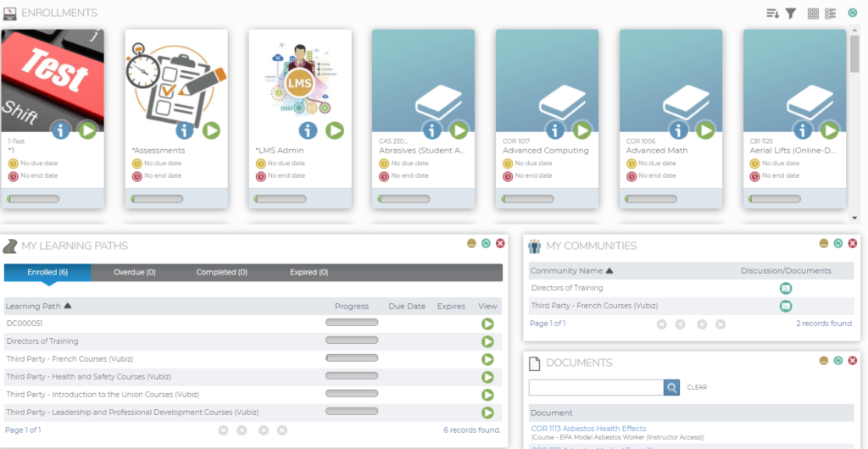
Task: Open info for LMS Admin course
Action: pyautogui.click(x=309, y=130)
